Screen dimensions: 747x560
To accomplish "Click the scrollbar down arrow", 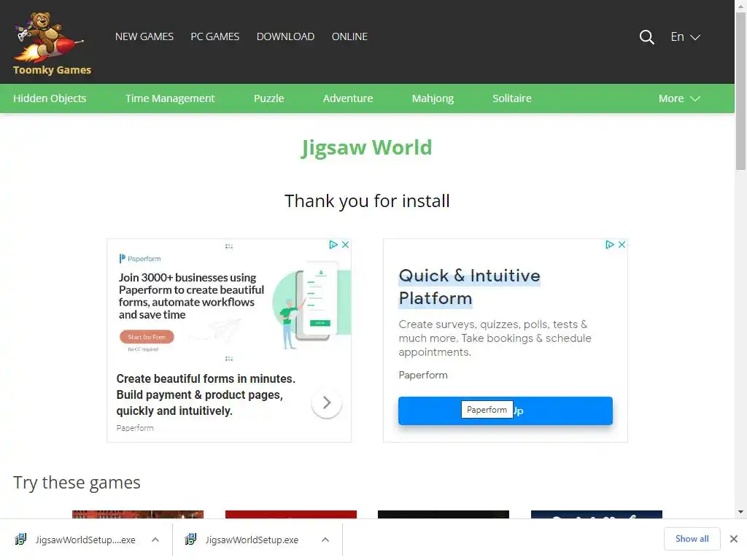I will 741,512.
